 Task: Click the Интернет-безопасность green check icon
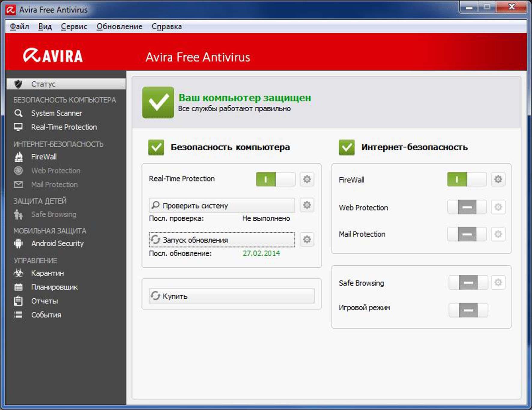(x=347, y=147)
